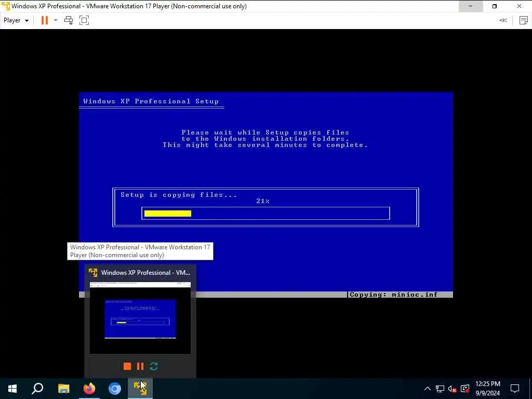Select the VMware window preview thumbnail
This screenshot has width=532, height=399.
click(140, 317)
